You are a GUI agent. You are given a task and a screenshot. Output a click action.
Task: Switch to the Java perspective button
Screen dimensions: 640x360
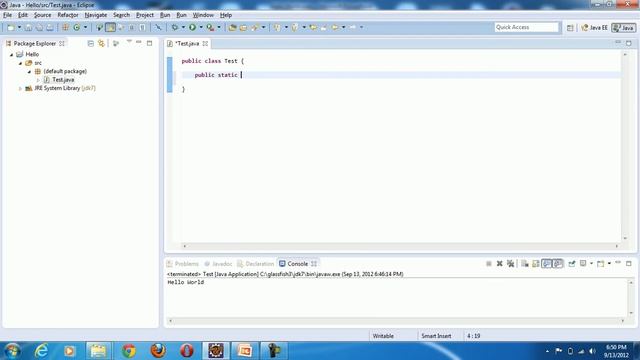point(623,27)
